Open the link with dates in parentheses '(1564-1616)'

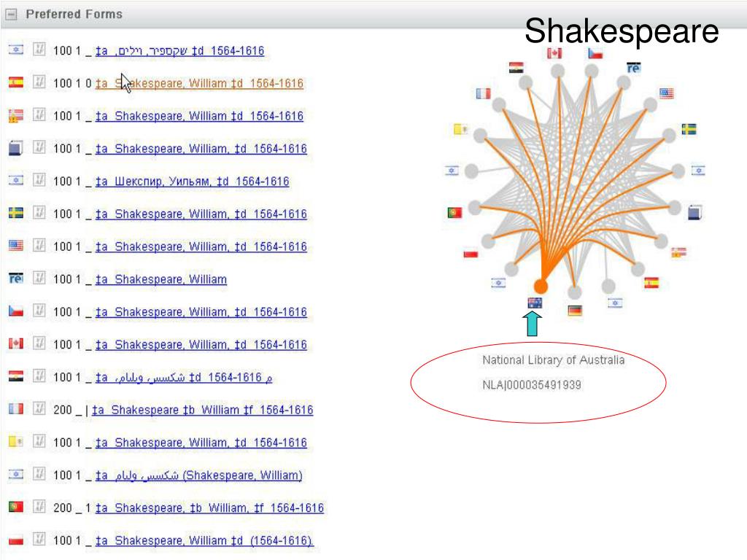pos(204,540)
